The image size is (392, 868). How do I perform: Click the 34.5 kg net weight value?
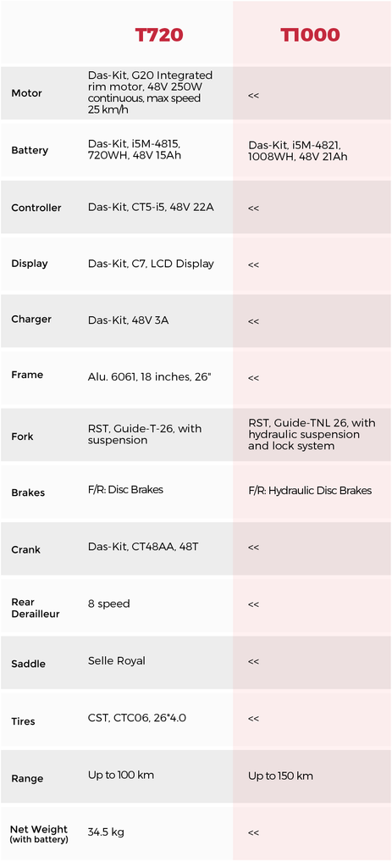pos(106,832)
